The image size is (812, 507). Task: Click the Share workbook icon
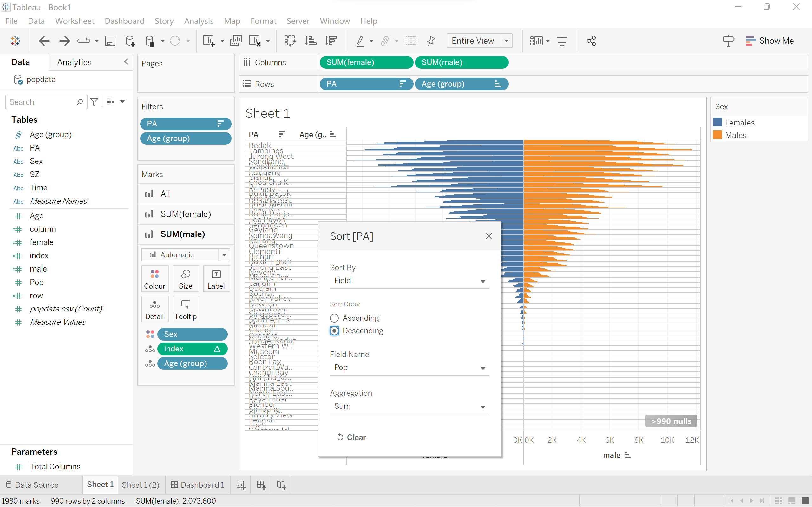(x=591, y=41)
